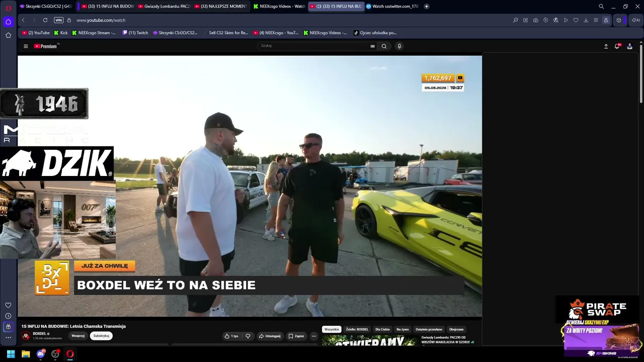View site security lock information
This screenshot has height=362, width=644.
point(69,20)
